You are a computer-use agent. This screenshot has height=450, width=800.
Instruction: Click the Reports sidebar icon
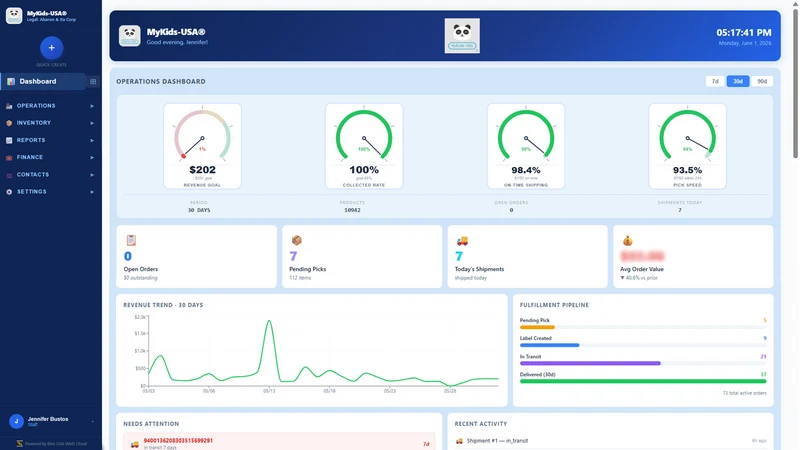click(x=9, y=140)
